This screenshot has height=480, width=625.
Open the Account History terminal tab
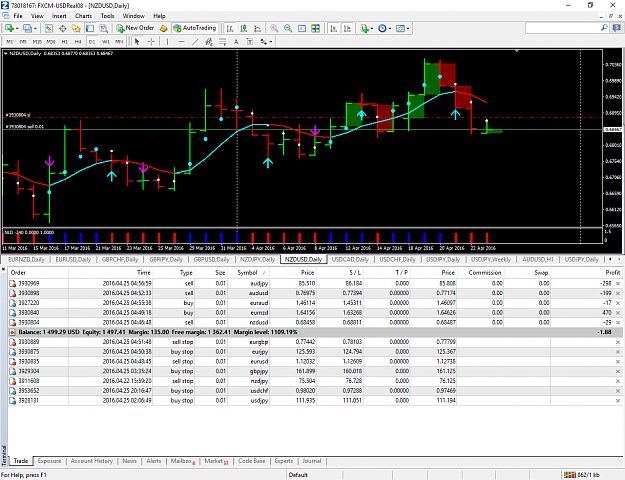[x=92, y=461]
